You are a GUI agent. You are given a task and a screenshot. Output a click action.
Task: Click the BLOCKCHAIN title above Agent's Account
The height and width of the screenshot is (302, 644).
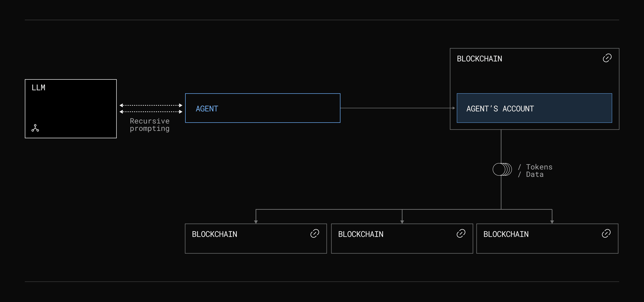tap(479, 59)
